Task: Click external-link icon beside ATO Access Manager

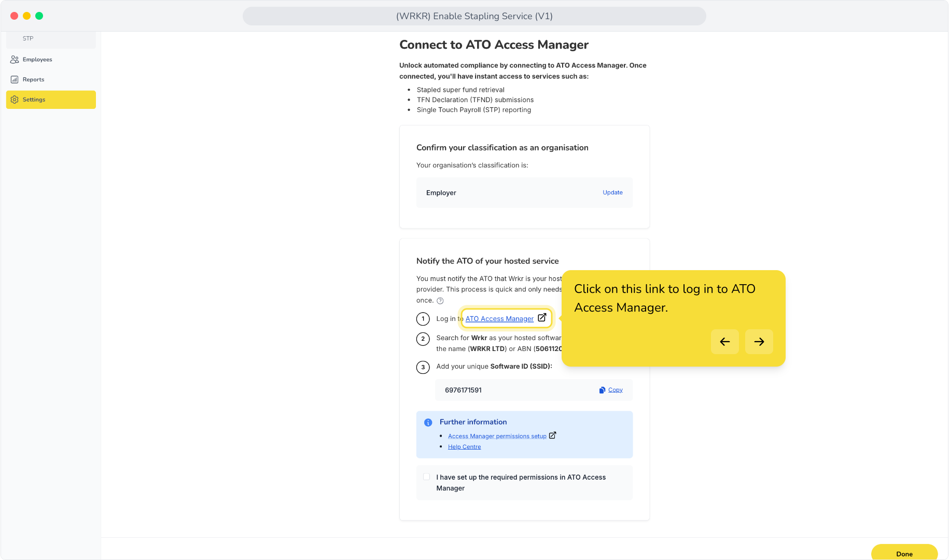Action: 542,318
